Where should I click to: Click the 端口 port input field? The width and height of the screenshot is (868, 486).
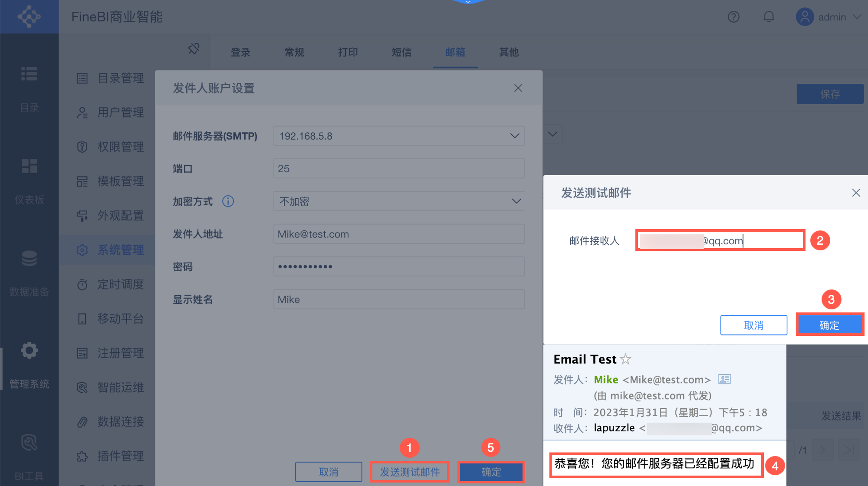pos(398,169)
